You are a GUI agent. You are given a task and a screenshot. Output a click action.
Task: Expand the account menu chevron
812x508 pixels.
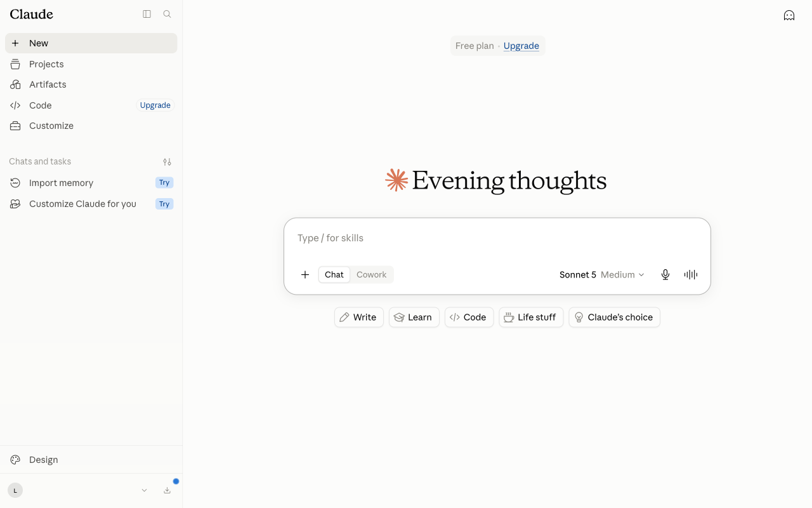144,490
